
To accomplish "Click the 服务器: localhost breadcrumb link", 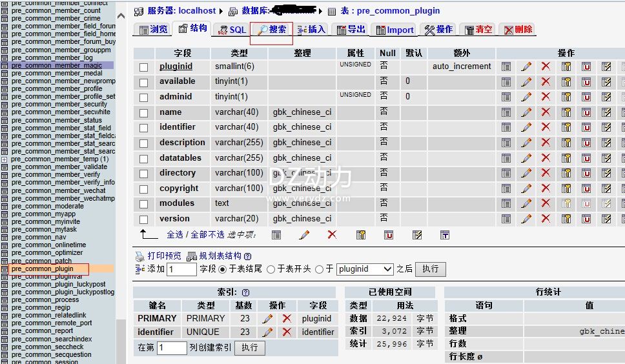I will 182,11.
